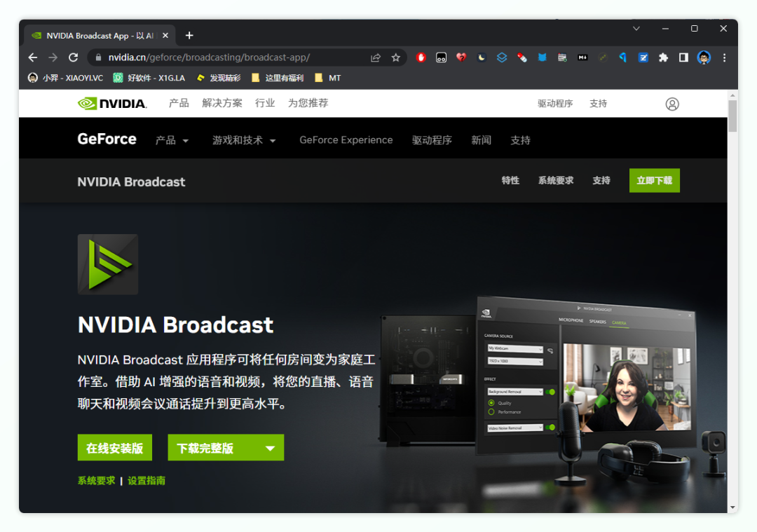
Task: Toggle the browser side panel
Action: (x=683, y=58)
